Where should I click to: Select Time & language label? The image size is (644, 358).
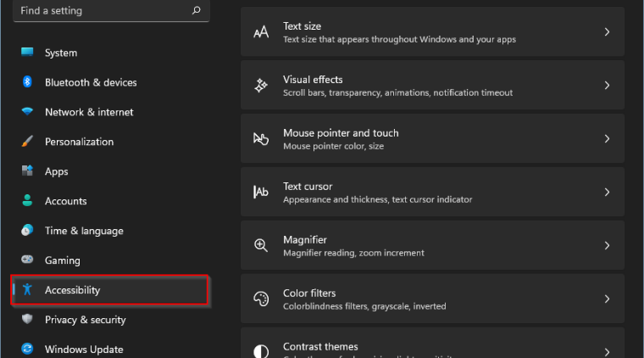tap(84, 231)
